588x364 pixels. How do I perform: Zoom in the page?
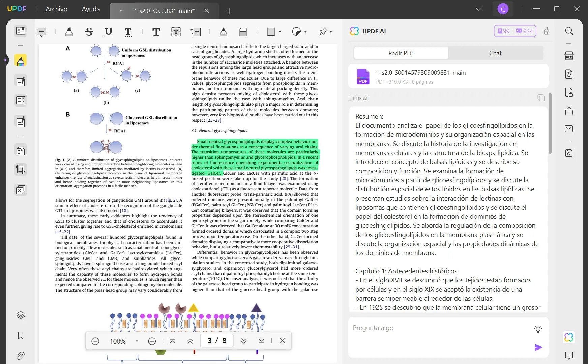(x=152, y=341)
